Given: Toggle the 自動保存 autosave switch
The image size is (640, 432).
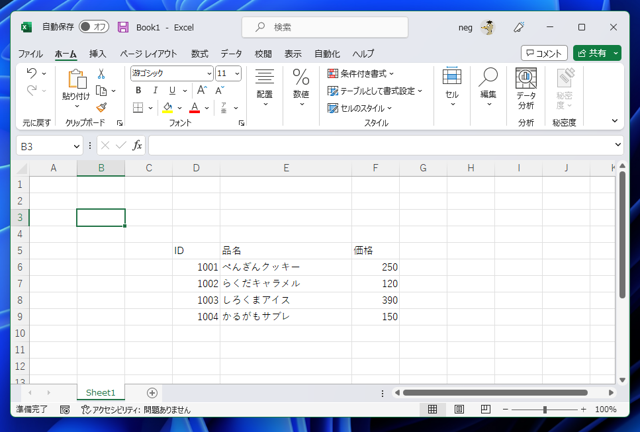Looking at the screenshot, I should point(93,27).
